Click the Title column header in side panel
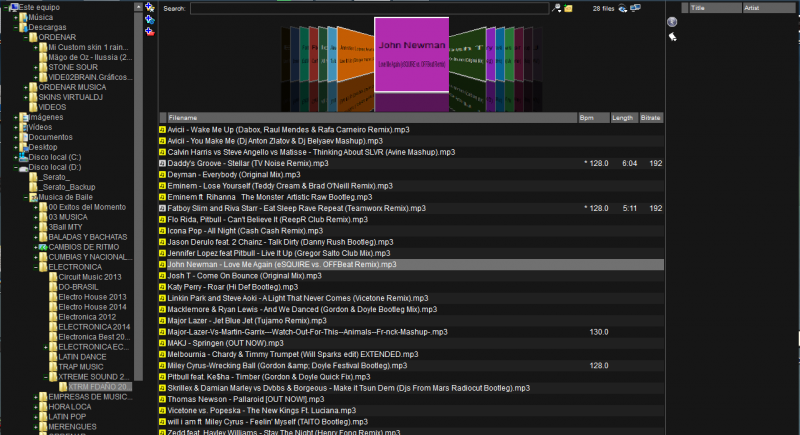The height and width of the screenshot is (435, 800). tap(715, 8)
